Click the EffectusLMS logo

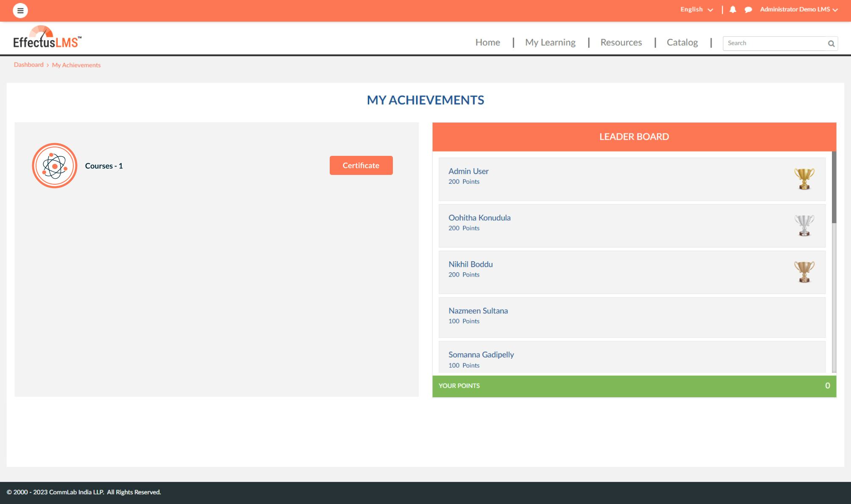(x=47, y=37)
